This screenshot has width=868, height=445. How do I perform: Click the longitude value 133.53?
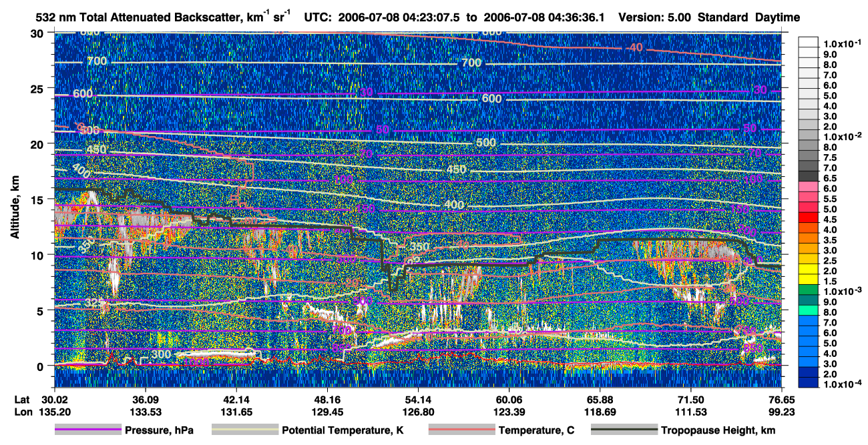click(144, 412)
